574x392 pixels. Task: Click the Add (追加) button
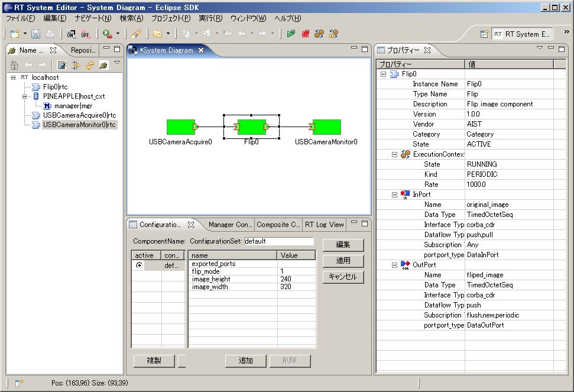click(x=246, y=361)
